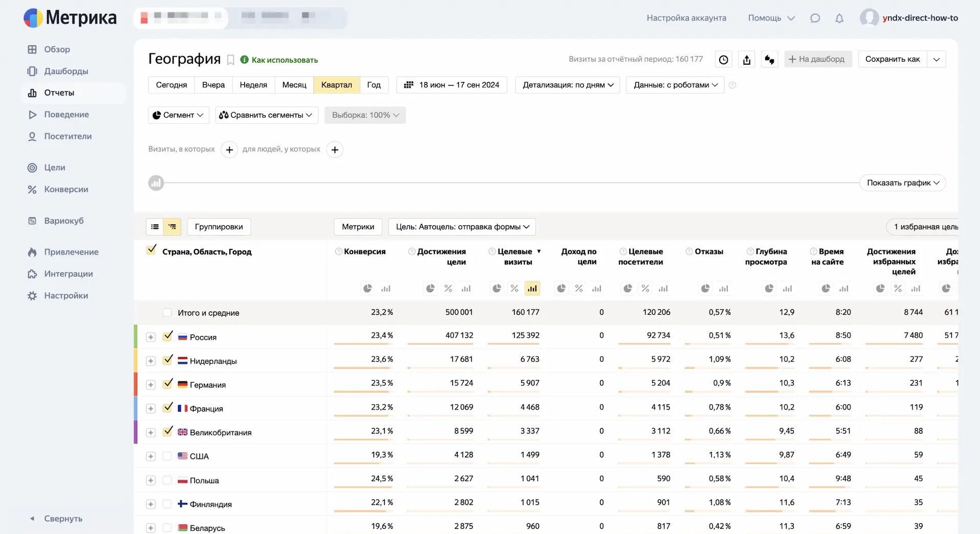Image resolution: width=980 pixels, height=534 pixels.
Task: Select the Месяц period tab
Action: tap(294, 85)
